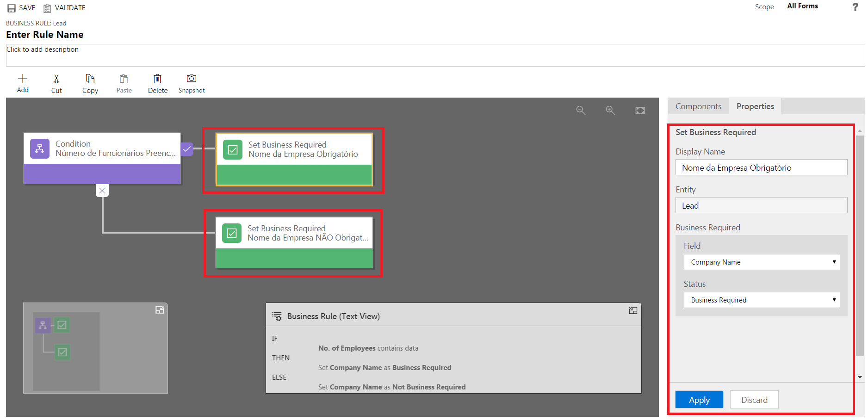Viewport: 868px width, 420px height.
Task: Click the Cut scissors icon
Action: (56, 79)
